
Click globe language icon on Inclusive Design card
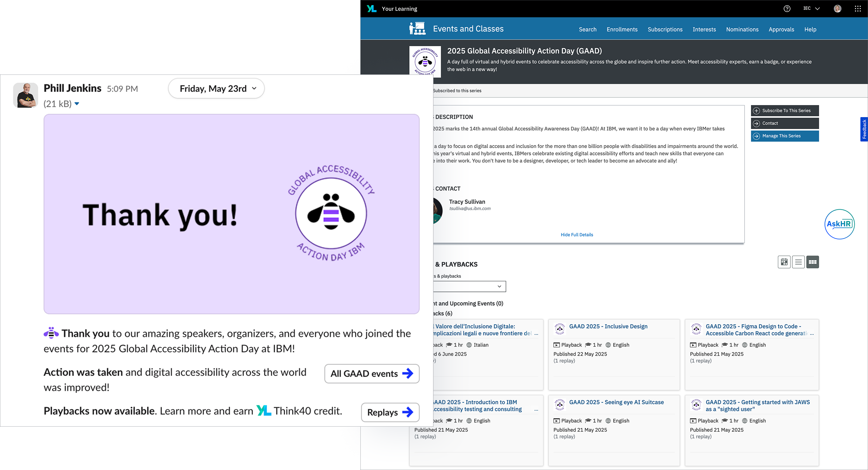(608, 345)
